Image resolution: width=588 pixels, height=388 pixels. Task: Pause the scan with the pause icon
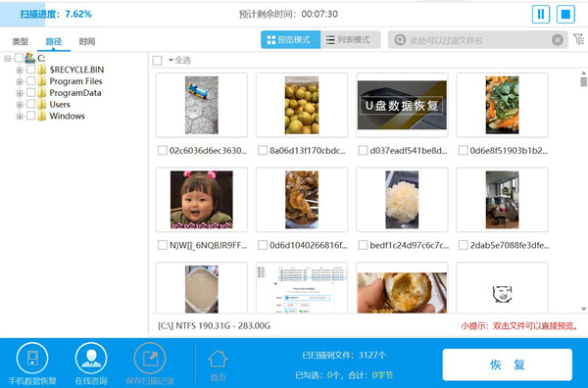pyautogui.click(x=541, y=15)
